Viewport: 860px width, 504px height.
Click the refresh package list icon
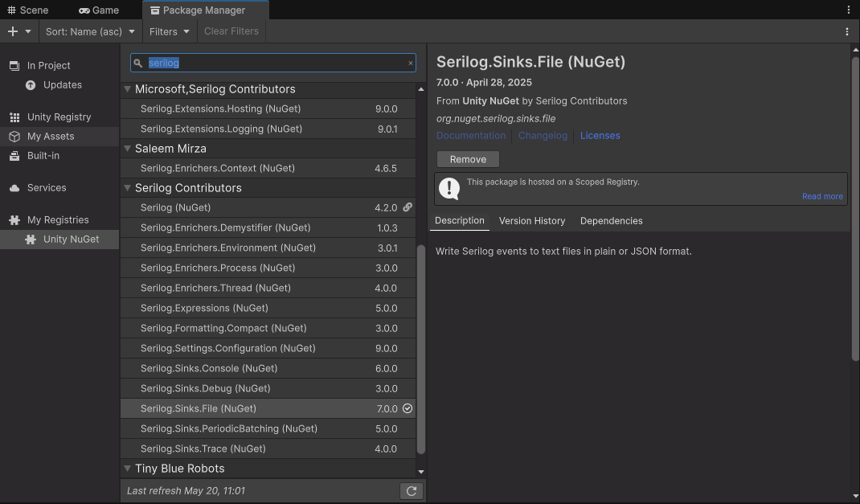[x=412, y=491]
